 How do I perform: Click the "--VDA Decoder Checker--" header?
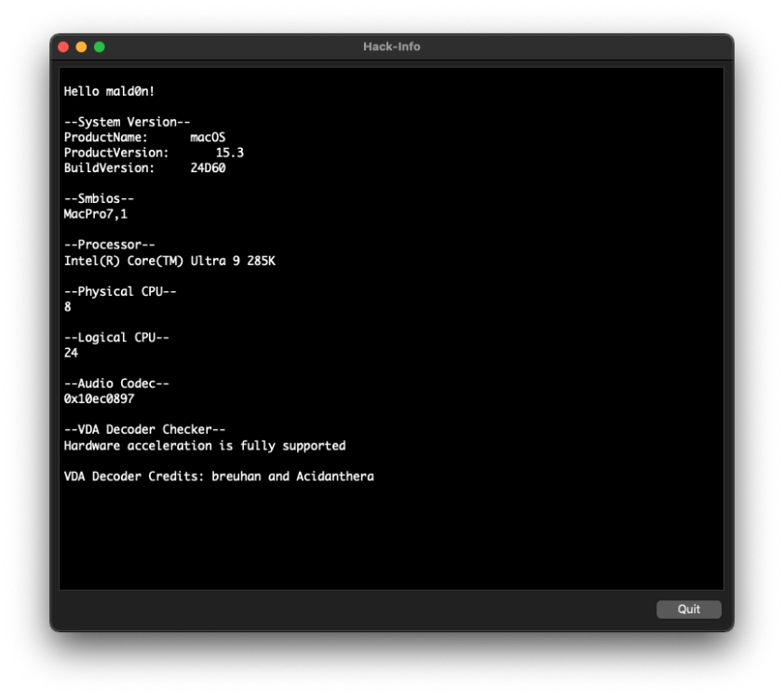(144, 429)
